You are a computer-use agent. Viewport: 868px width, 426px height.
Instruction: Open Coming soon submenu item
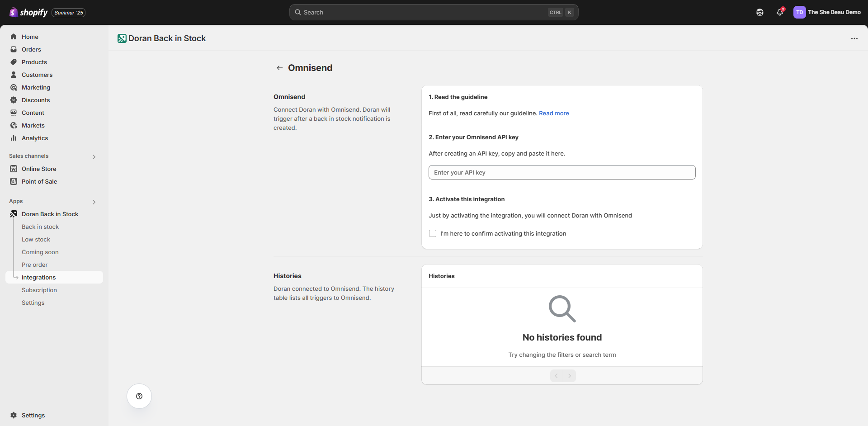tap(40, 252)
